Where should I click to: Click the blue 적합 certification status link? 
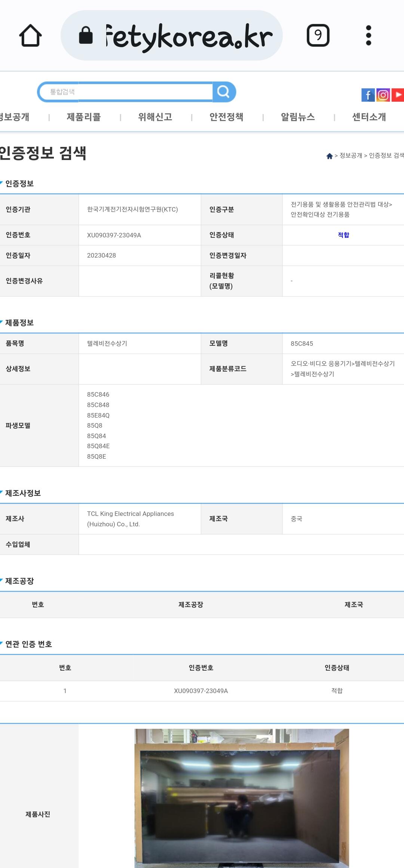pos(343,235)
